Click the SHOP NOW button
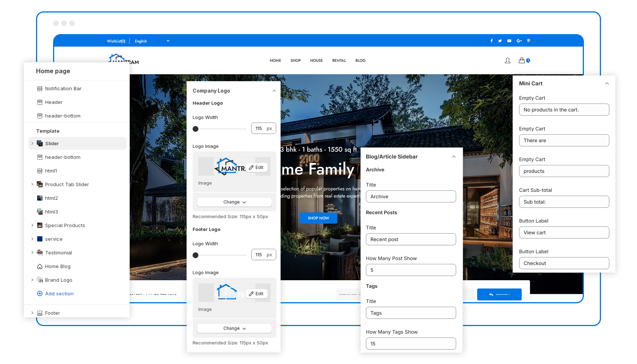This screenshot has width=637, height=364. point(318,218)
